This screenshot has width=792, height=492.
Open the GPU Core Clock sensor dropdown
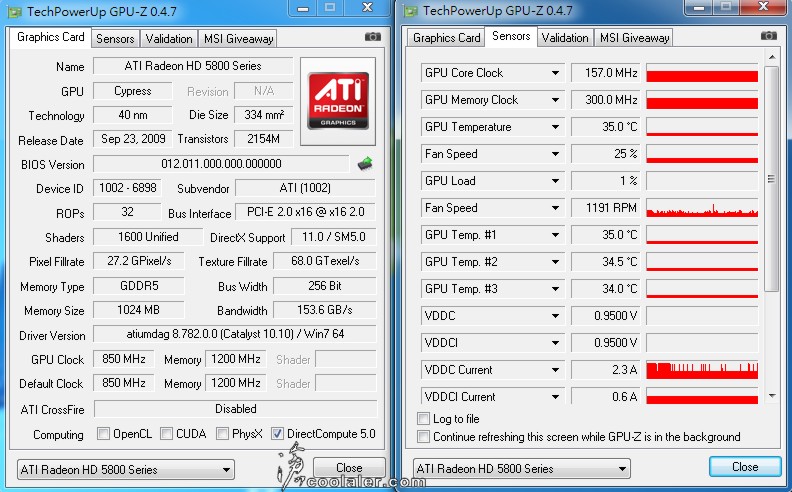[x=555, y=73]
